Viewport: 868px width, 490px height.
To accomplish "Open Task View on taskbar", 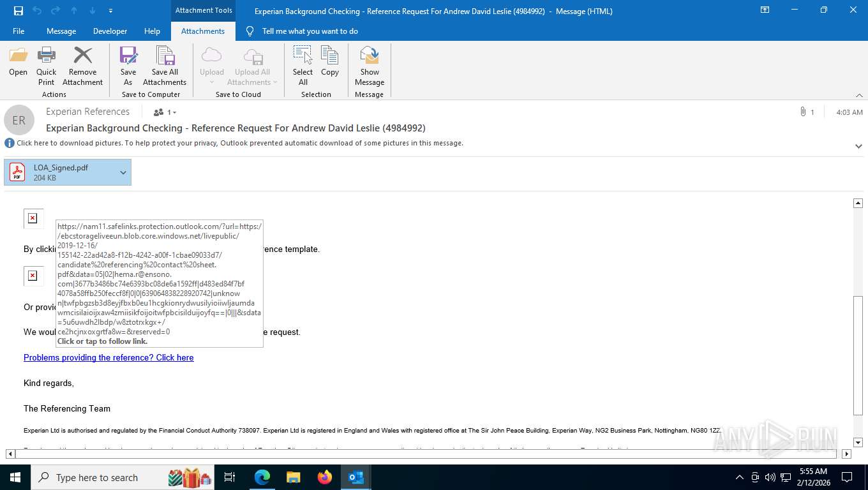I will coord(230,477).
